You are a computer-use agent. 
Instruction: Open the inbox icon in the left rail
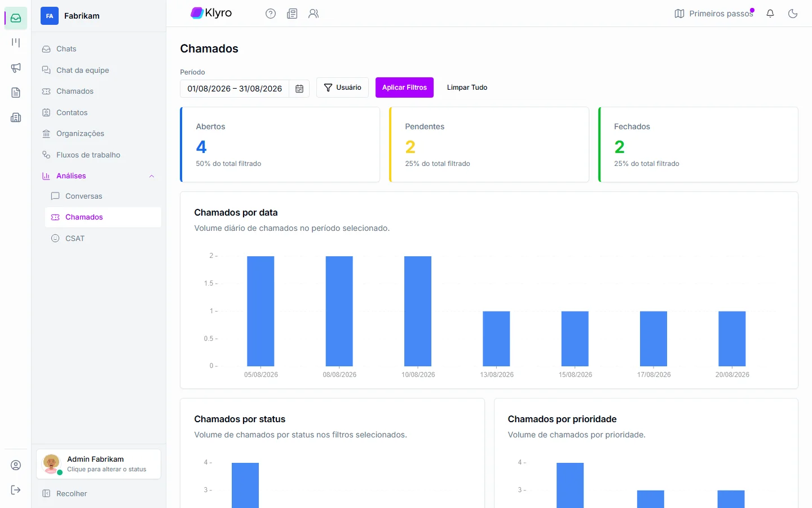pos(16,18)
